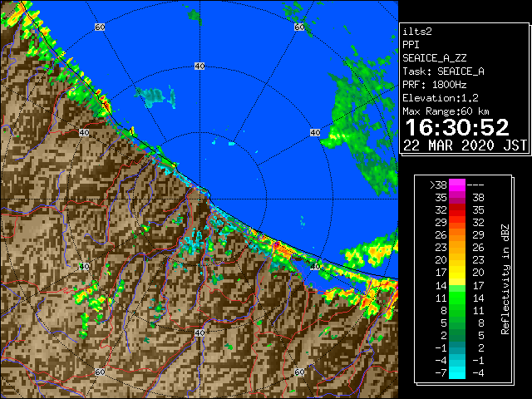Click the 60 km range label to the northeast
532x399 pixels.
coord(299,27)
